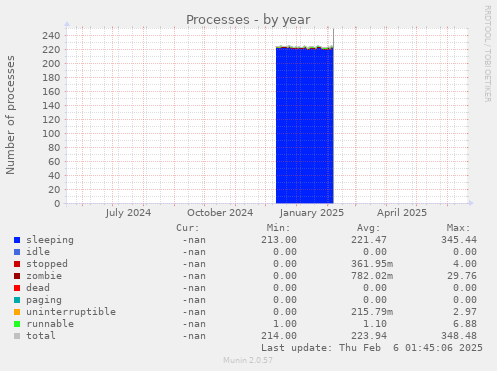Click the sleeping max value 345.44

coord(459,240)
